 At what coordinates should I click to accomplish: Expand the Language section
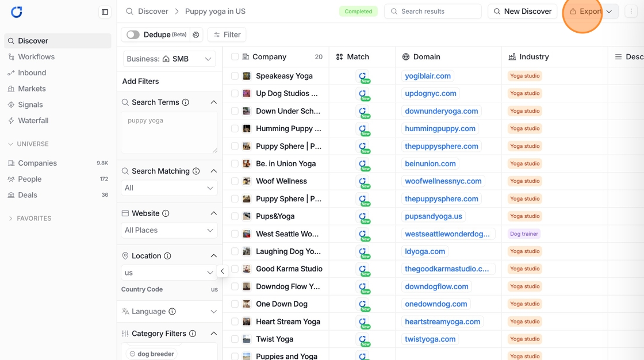click(x=213, y=312)
